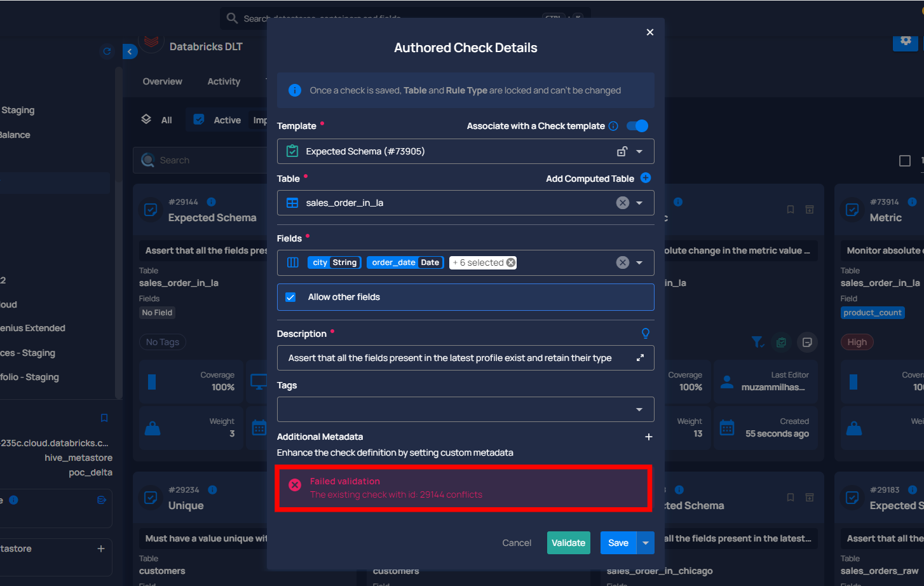This screenshot has width=924, height=586.
Task: Select the Active checks filter
Action: [x=218, y=119]
